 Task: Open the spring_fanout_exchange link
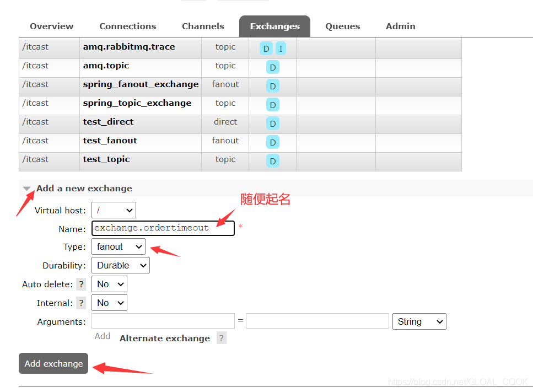pos(141,84)
